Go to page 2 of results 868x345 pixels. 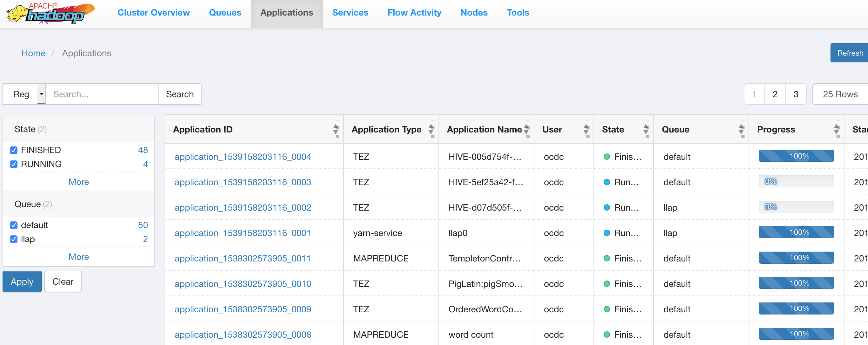click(775, 94)
